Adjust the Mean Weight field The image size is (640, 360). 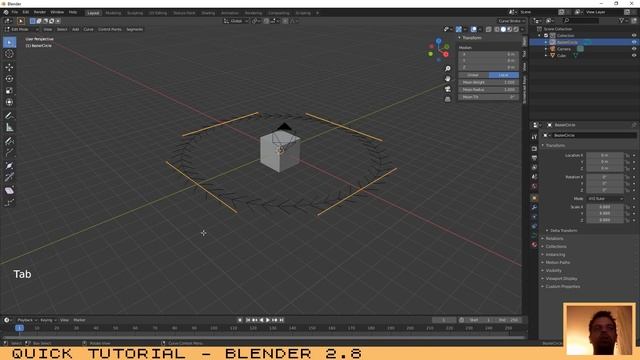point(489,82)
